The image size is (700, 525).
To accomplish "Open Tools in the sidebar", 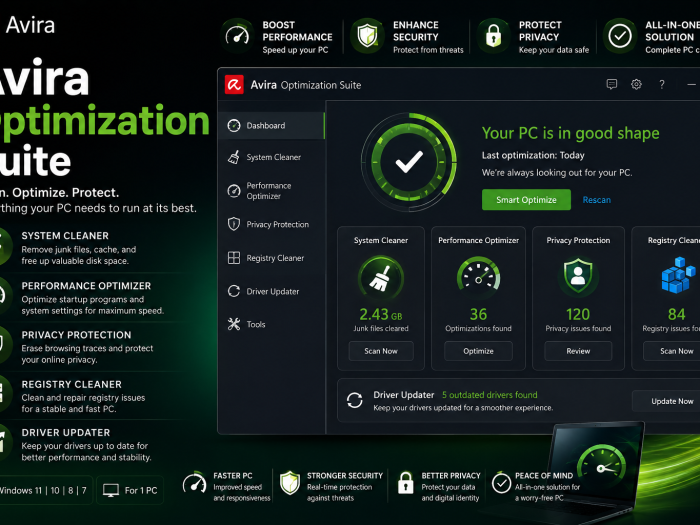I will pos(271,325).
